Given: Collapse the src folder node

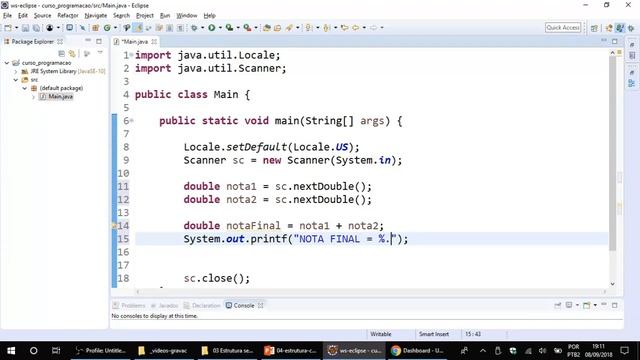Looking at the screenshot, I should (x=16, y=80).
